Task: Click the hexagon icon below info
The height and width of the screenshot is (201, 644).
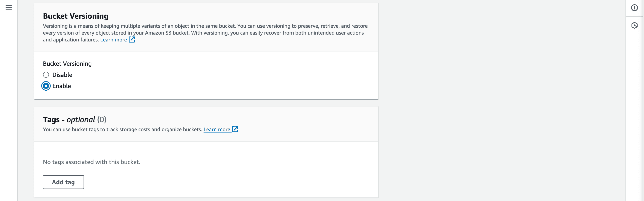Action: coord(634,25)
